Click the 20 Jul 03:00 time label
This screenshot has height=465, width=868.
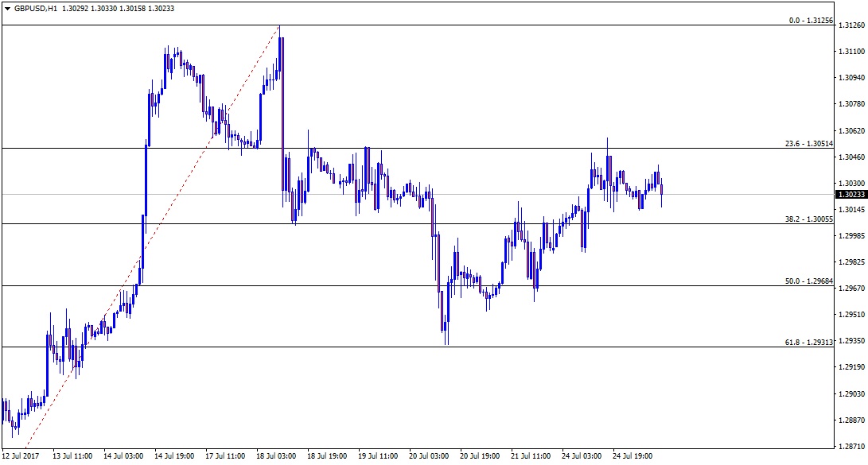(429, 456)
